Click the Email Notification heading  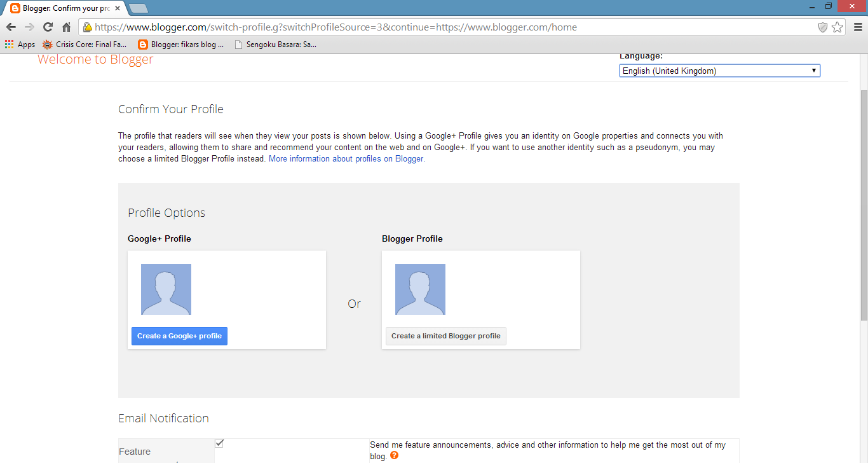tap(163, 418)
